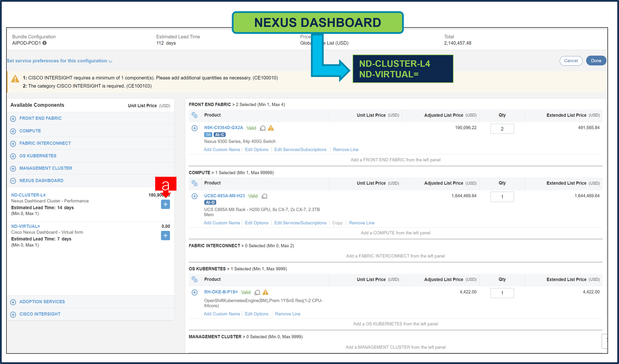Click the OS Kubernetes table header icon

click(x=194, y=279)
